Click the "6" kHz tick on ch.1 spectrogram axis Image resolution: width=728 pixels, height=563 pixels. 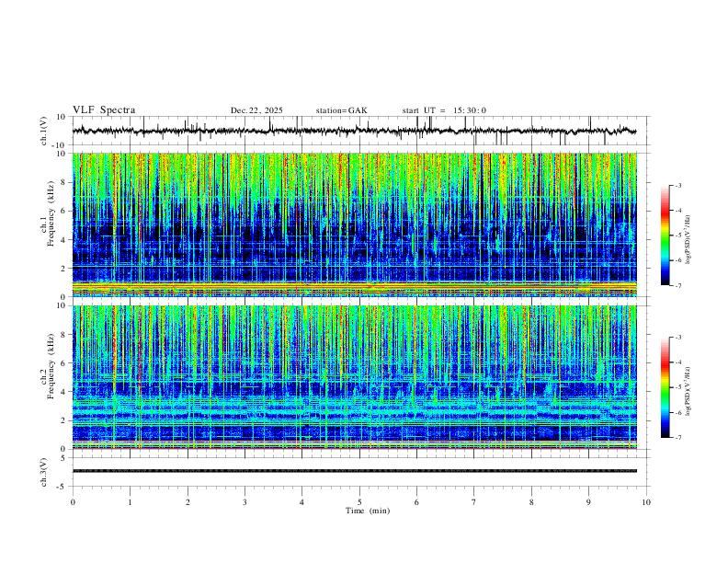[63, 211]
